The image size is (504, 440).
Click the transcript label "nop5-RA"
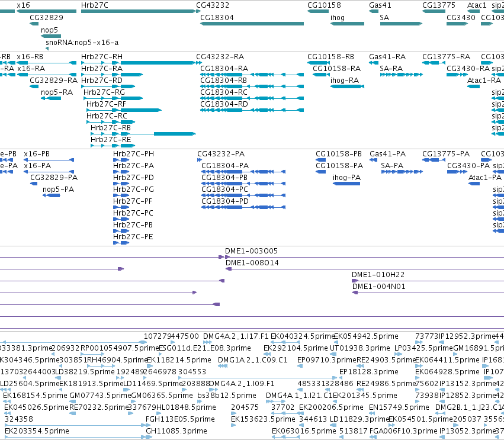coord(57,92)
